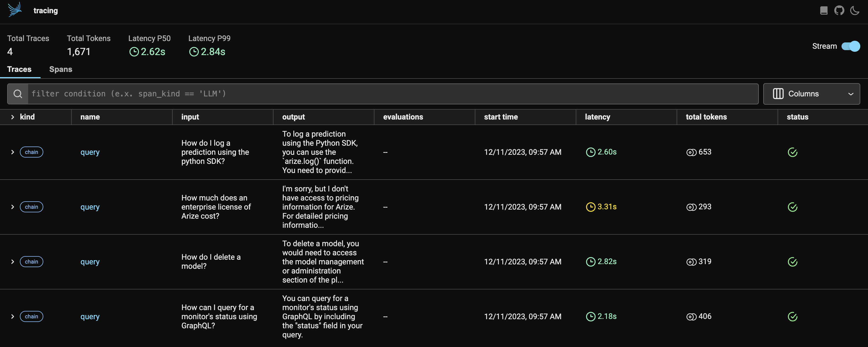Open the Columns dropdown

coord(811,94)
